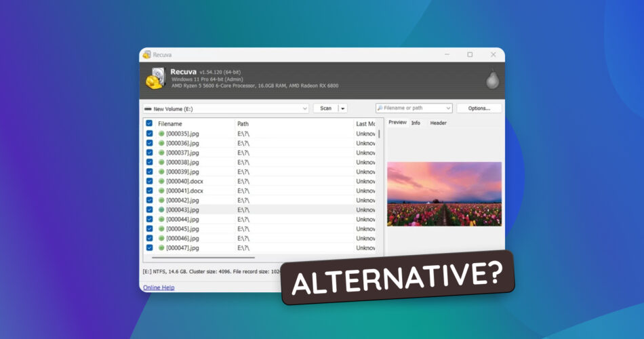Open the Filename or path filter dropdown
The image size is (644, 339).
(447, 108)
